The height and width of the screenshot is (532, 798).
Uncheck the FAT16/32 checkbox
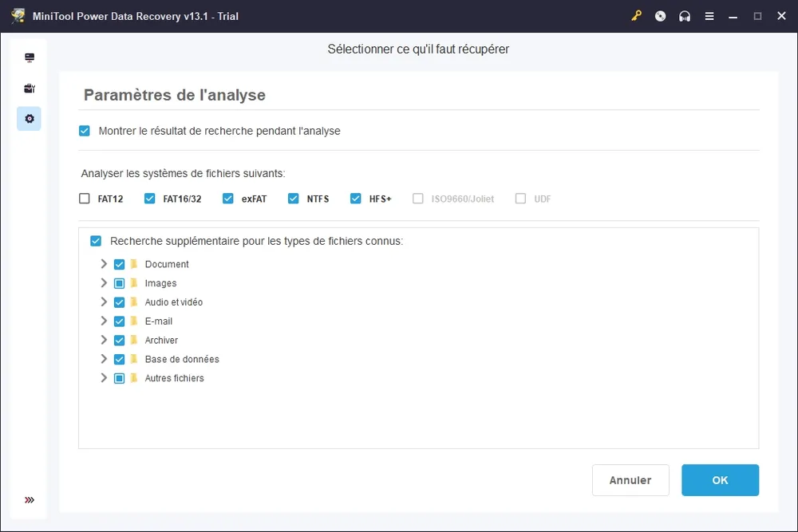coord(150,199)
